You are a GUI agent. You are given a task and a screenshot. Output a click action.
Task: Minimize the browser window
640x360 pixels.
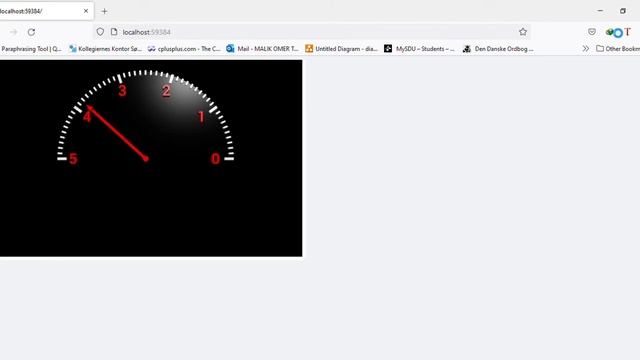click(x=600, y=11)
